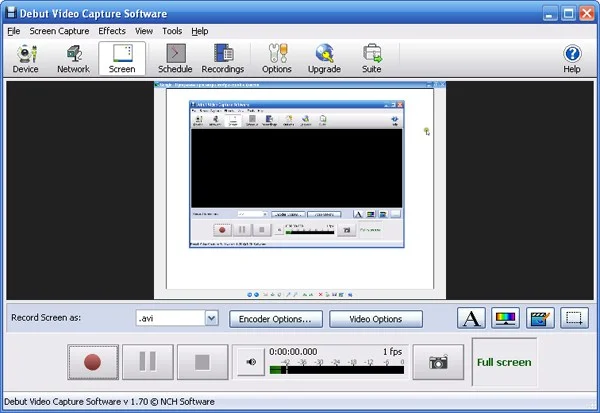Open the File menu
The height and width of the screenshot is (413, 600).
coord(14,31)
